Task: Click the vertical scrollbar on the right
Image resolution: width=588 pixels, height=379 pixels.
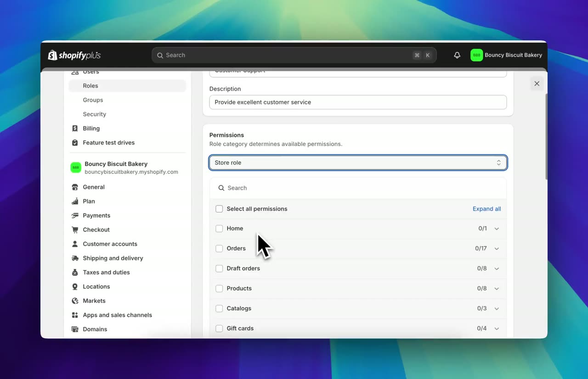Action: [x=546, y=137]
